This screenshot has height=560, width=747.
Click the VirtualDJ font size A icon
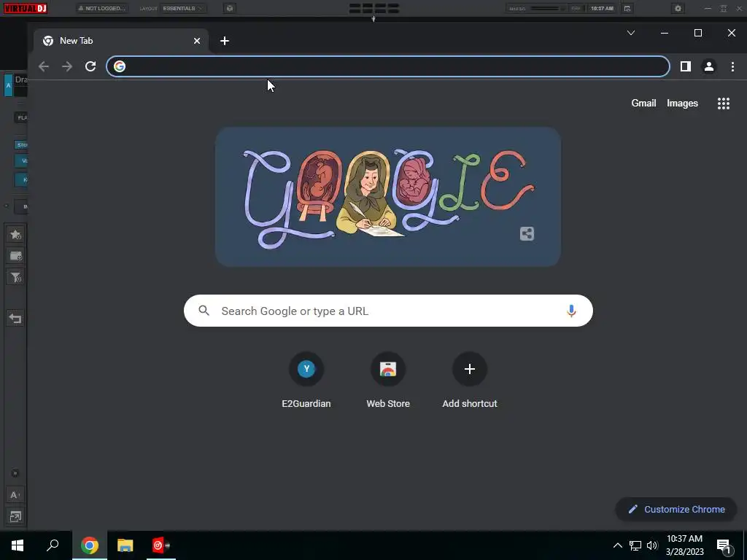tap(15, 495)
